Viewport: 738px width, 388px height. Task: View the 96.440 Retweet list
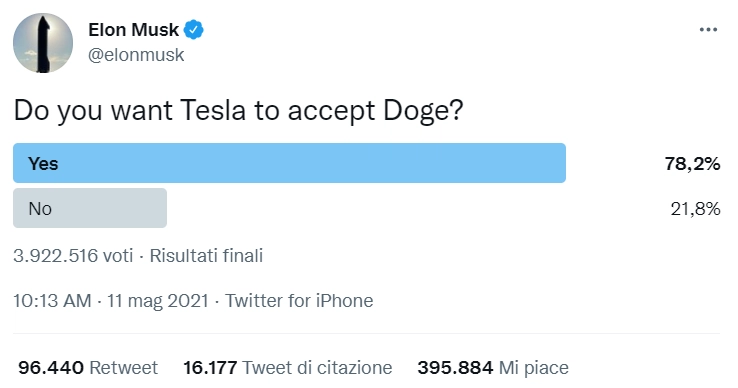coord(88,368)
